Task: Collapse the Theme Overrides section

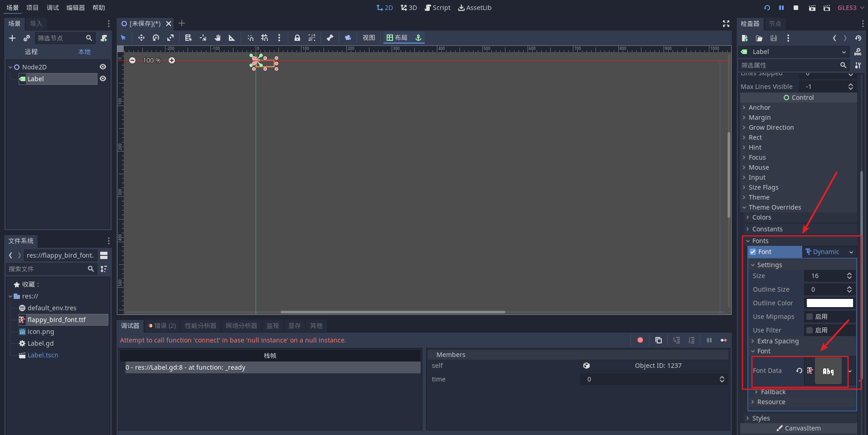Action: [x=775, y=207]
